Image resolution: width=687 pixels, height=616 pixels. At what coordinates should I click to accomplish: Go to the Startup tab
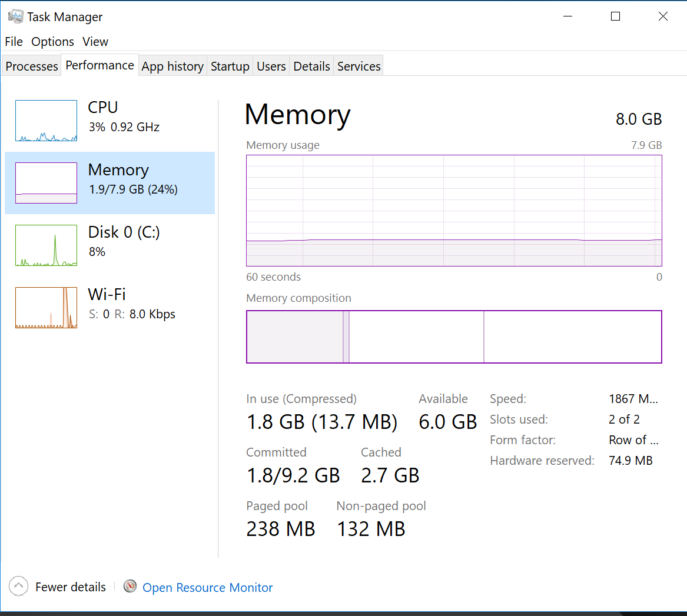click(230, 66)
